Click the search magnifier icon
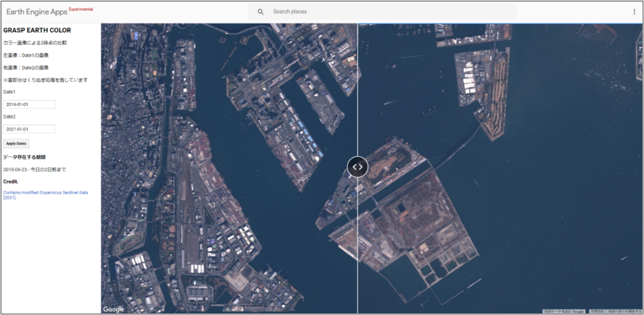This screenshot has height=315, width=644. click(260, 12)
